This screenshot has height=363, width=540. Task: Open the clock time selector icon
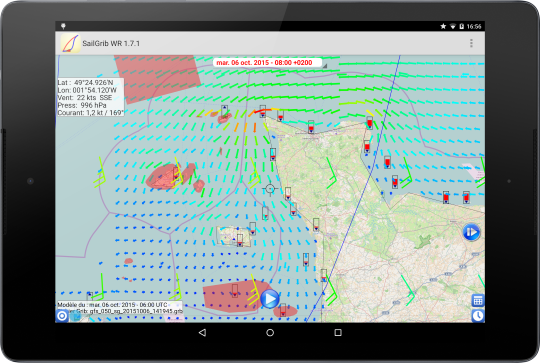[478, 316]
